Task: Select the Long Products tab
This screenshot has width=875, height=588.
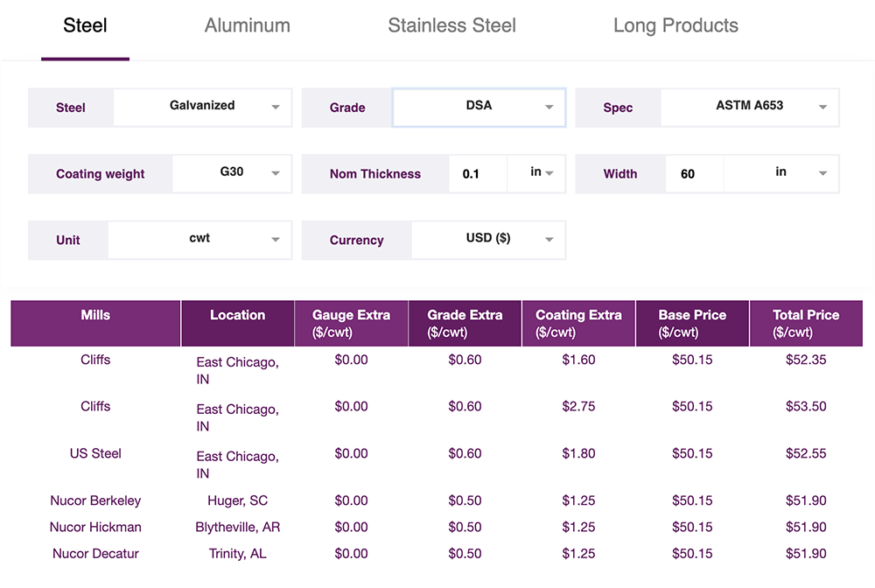Action: click(675, 25)
